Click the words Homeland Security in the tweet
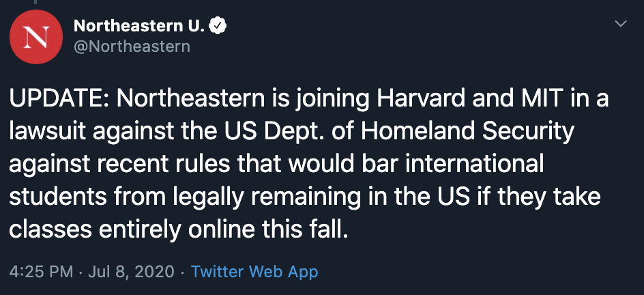 [467, 132]
